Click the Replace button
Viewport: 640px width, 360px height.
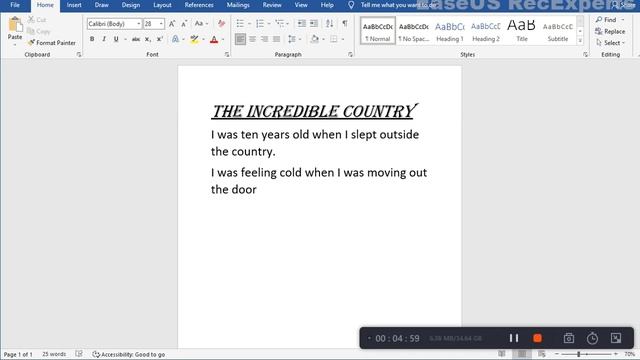pyautogui.click(x=610, y=31)
